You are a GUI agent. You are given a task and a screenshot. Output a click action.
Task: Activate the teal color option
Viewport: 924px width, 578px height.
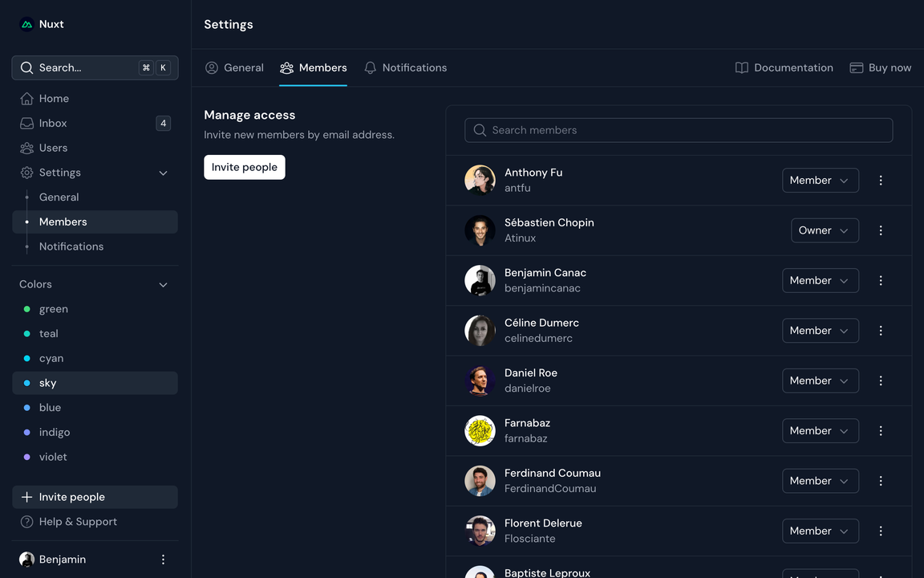[48, 333]
